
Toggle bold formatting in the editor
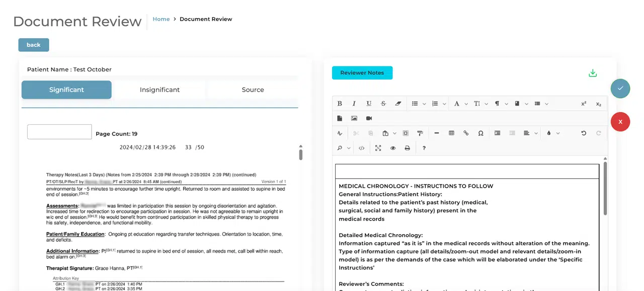[340, 104]
